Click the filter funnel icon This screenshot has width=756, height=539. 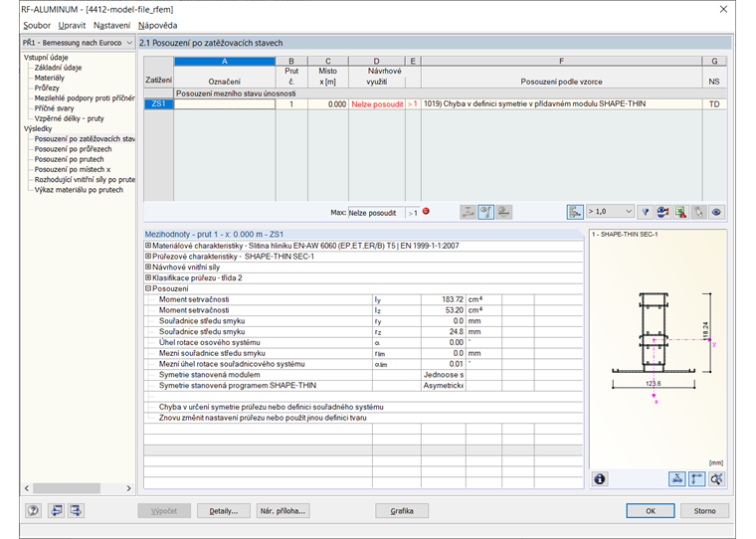(x=645, y=212)
